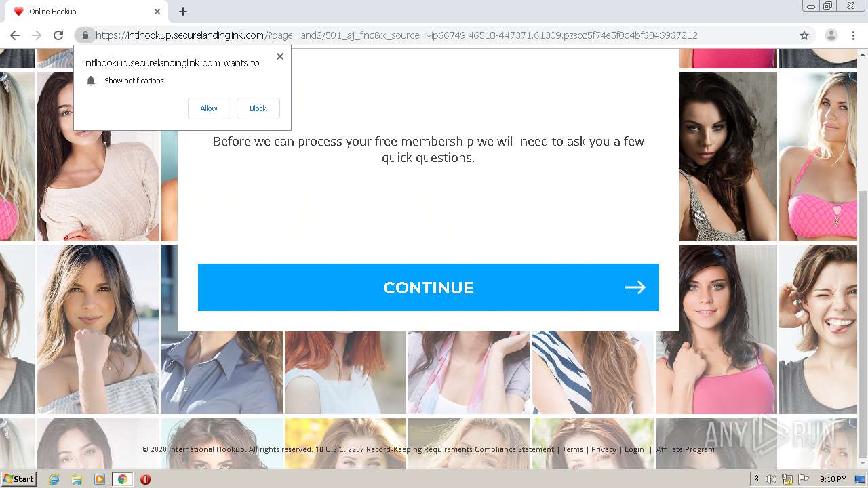
Task: Go forward to next page
Action: [x=37, y=35]
